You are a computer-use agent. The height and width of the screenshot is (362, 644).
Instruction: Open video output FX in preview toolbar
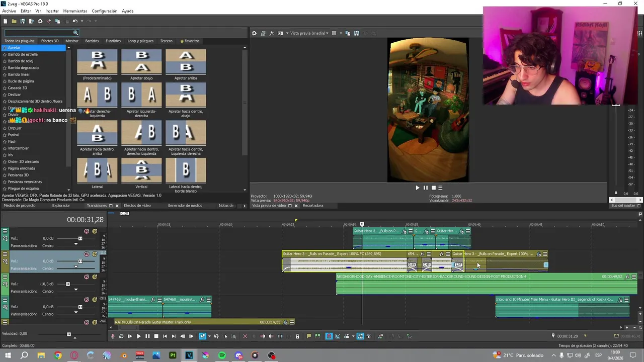pyautogui.click(x=272, y=33)
